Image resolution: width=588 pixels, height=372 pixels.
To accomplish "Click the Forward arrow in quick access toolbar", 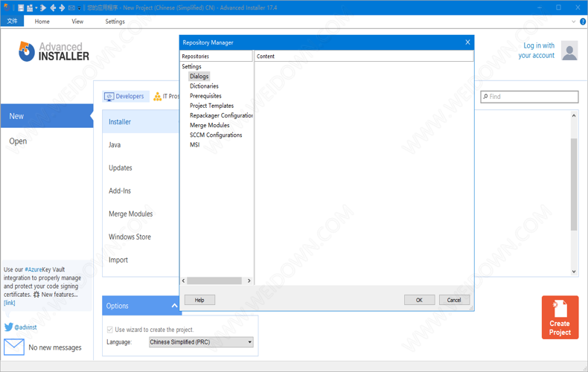I will pos(62,7).
